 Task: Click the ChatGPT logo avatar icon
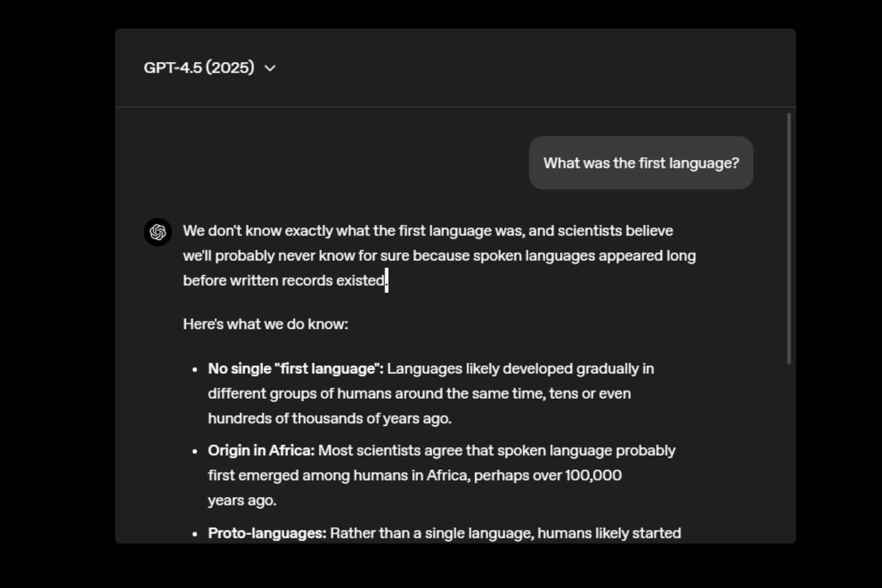click(x=158, y=232)
